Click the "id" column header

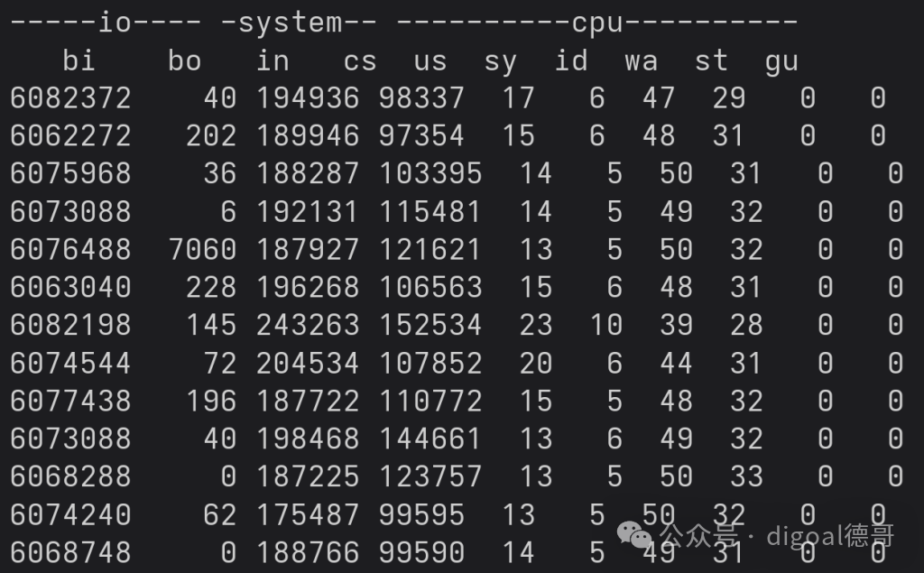click(x=571, y=60)
